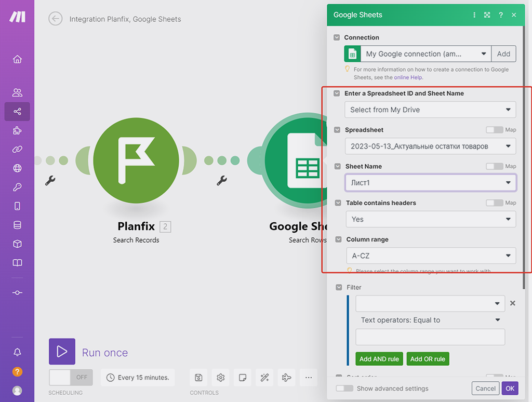This screenshot has width=532, height=402.
Task: Click wrench icon before Google Sheets module
Action: click(x=222, y=180)
